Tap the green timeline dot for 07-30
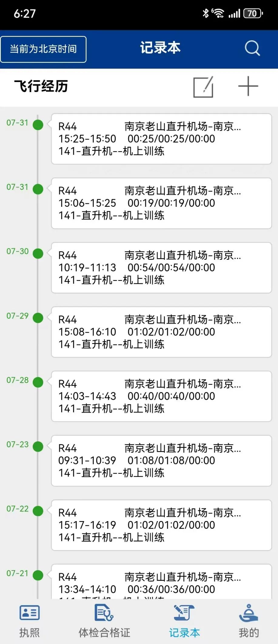The height and width of the screenshot is (644, 278). (38, 253)
